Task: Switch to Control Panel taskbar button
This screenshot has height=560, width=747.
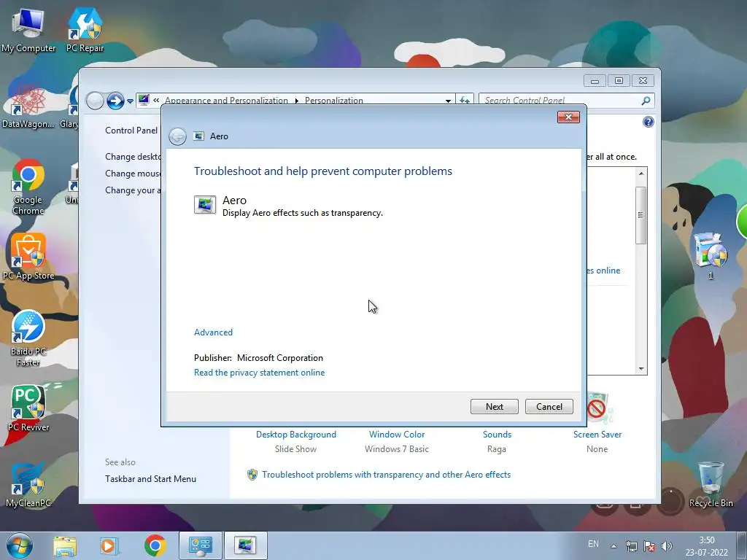Action: (200, 545)
